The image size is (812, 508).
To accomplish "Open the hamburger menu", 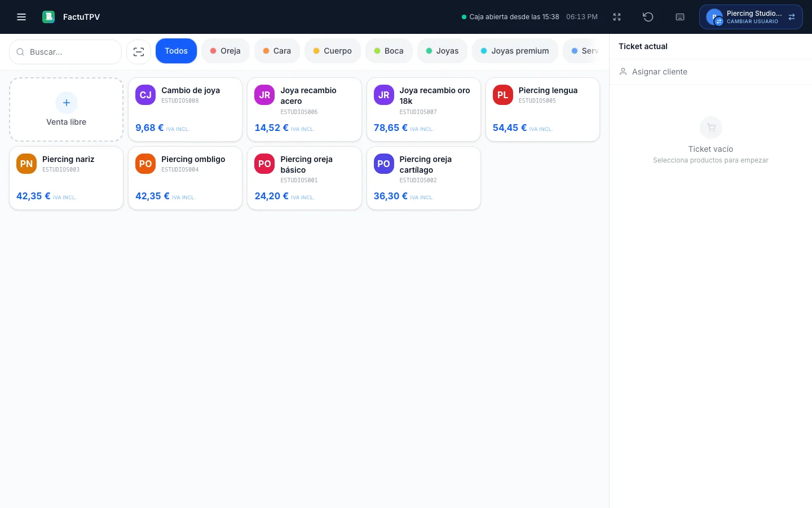I will pyautogui.click(x=21, y=17).
